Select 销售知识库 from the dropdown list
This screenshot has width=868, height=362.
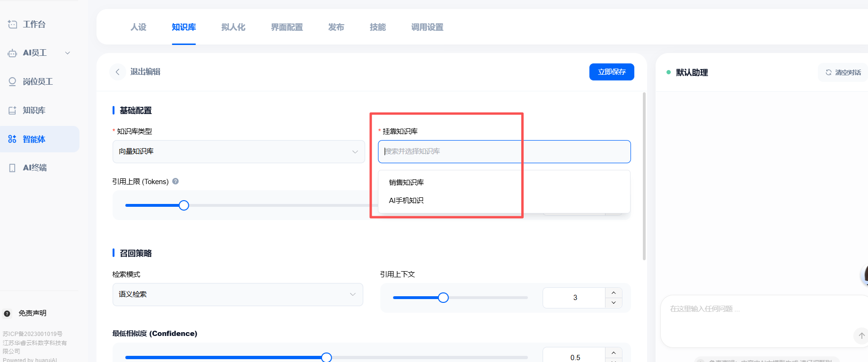coord(406,183)
